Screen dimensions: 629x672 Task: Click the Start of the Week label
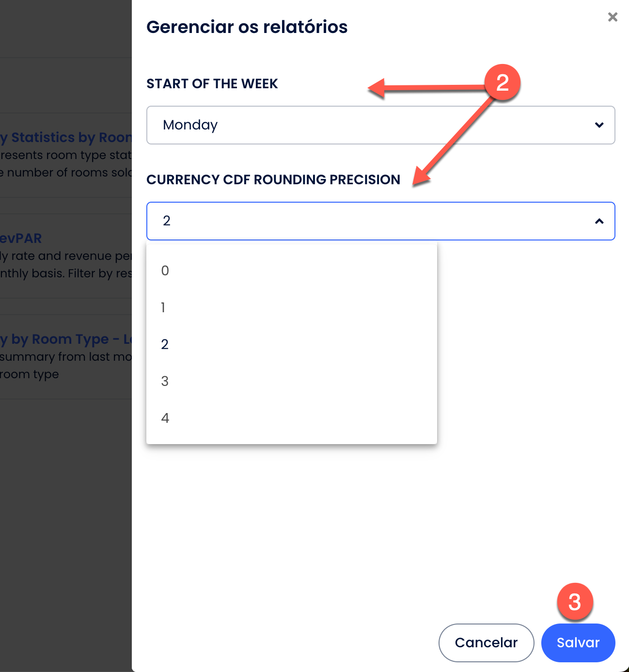(212, 84)
